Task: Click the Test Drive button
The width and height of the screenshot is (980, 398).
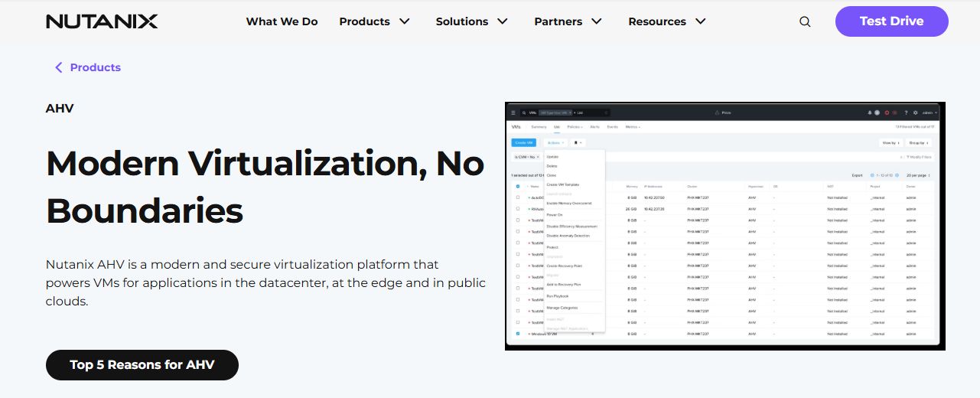Action: 892,21
